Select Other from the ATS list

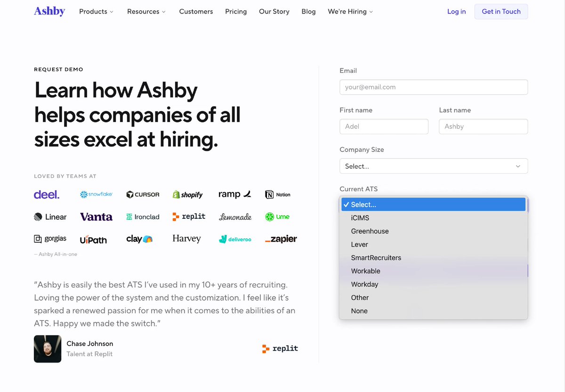coord(434,297)
